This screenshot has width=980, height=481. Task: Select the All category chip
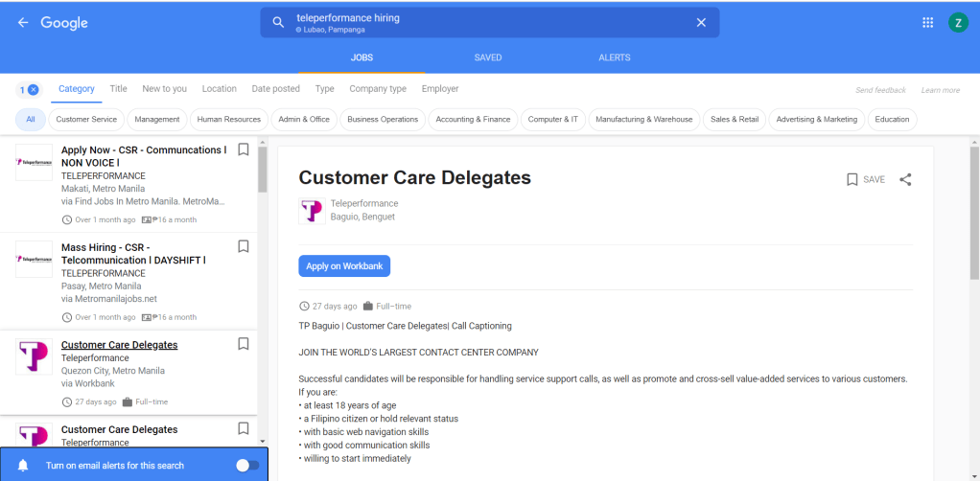click(x=31, y=120)
